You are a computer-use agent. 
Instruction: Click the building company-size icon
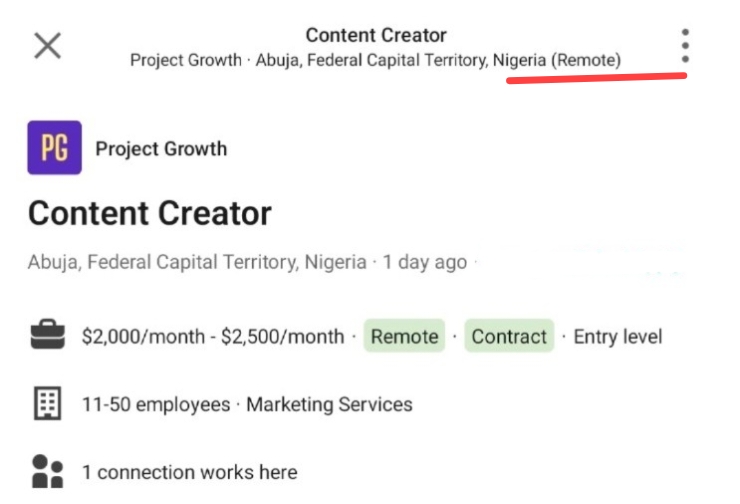click(48, 403)
